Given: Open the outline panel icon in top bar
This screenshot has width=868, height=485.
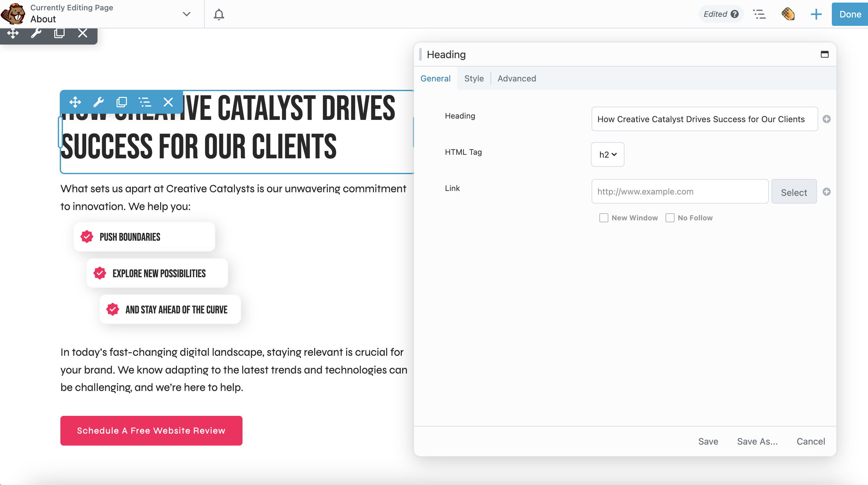Looking at the screenshot, I should point(759,14).
